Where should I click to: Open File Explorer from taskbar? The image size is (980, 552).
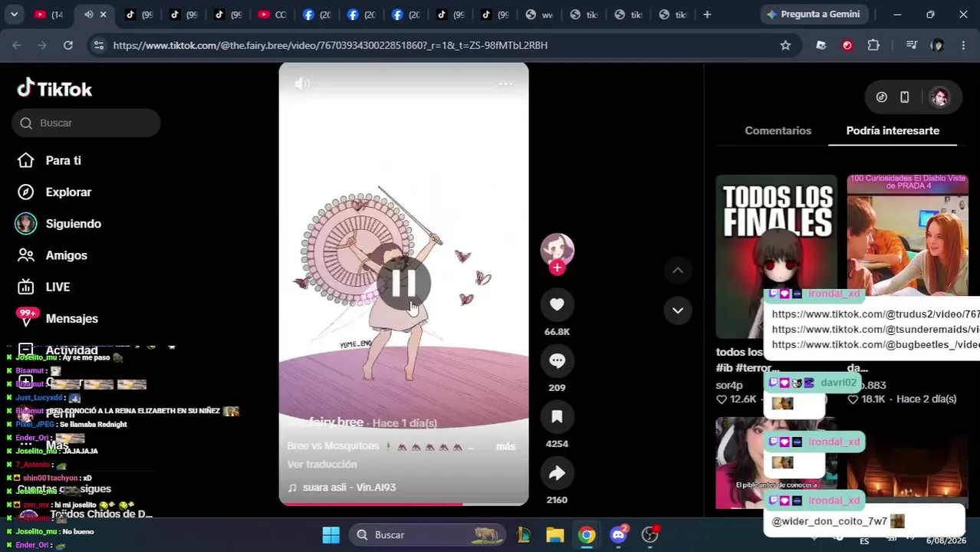pos(554,534)
